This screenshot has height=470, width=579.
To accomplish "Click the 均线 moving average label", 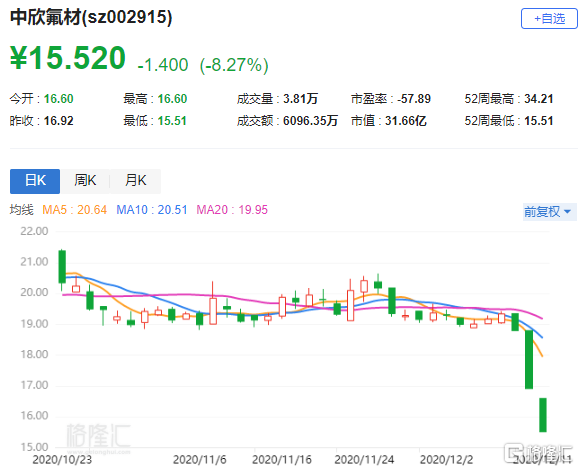I will coord(21,210).
